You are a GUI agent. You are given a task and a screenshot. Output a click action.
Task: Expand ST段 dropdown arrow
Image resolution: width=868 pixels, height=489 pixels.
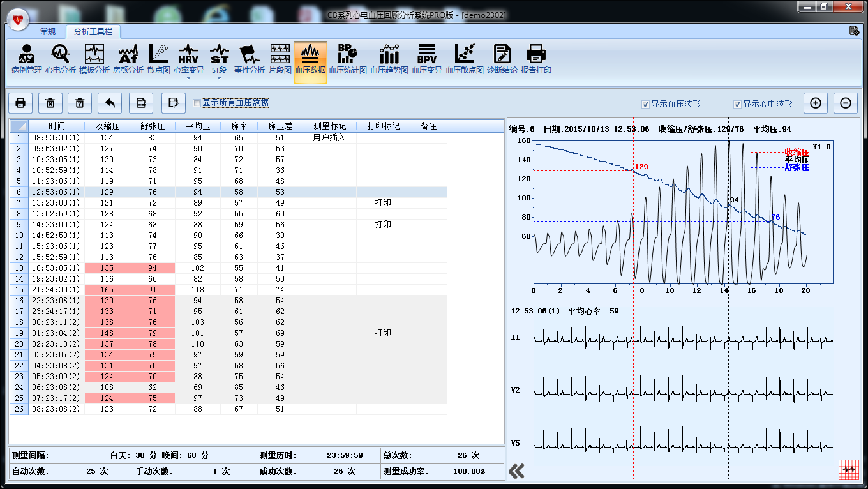220,78
